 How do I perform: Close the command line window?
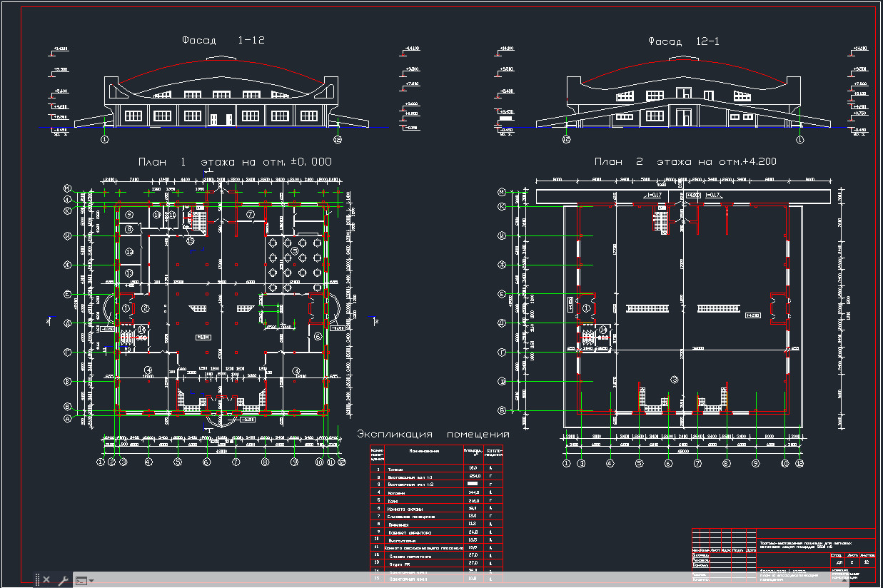pos(46,580)
